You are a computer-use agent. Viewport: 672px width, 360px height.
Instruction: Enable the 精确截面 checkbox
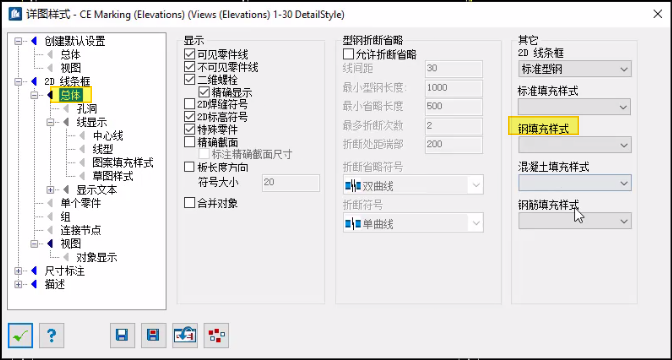click(x=189, y=141)
